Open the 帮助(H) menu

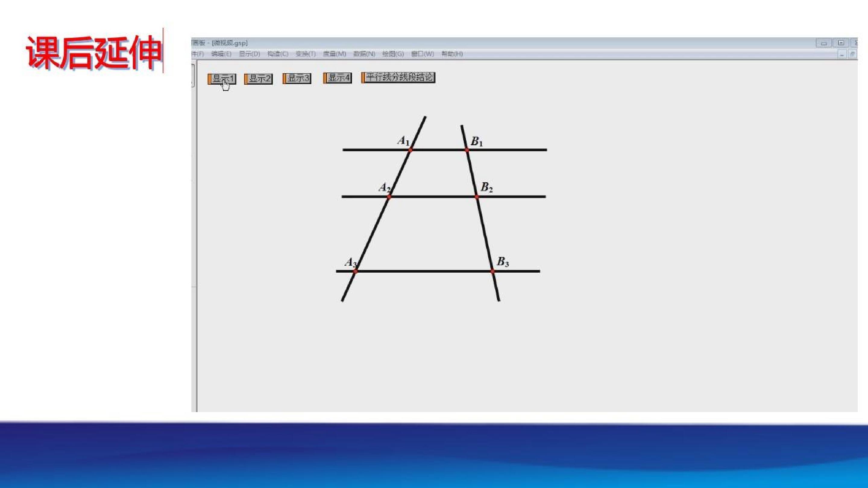[452, 54]
